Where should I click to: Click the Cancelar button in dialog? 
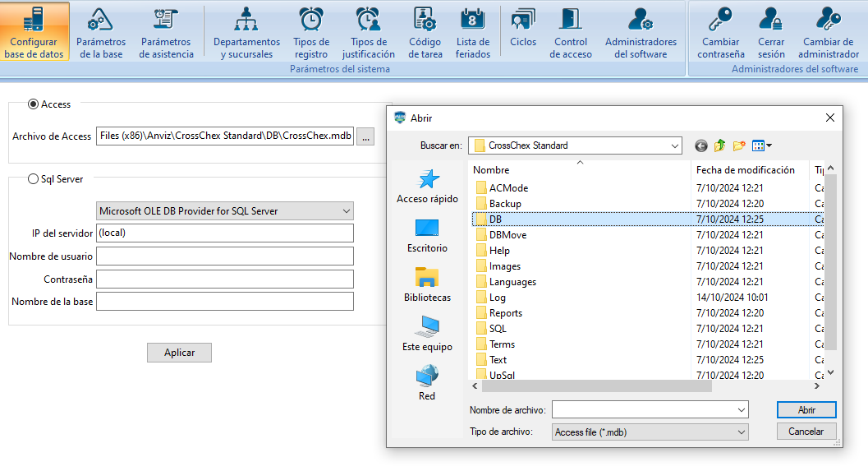806,431
